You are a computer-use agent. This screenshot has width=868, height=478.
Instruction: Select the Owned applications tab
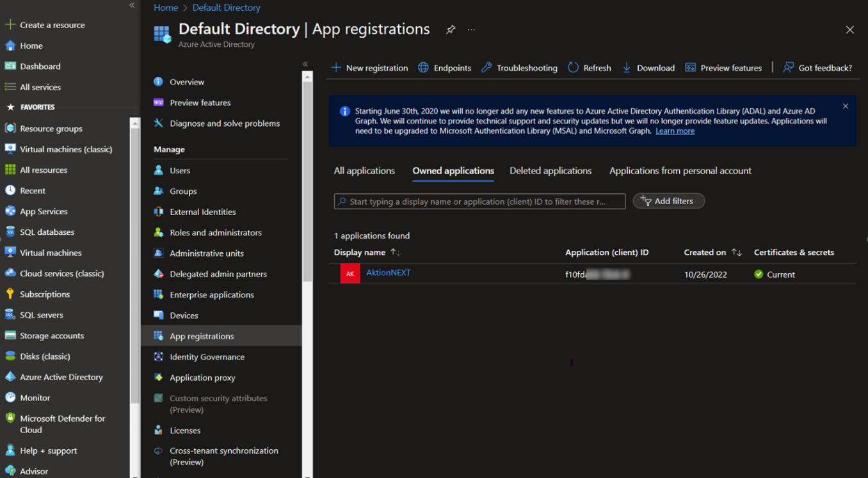click(453, 171)
